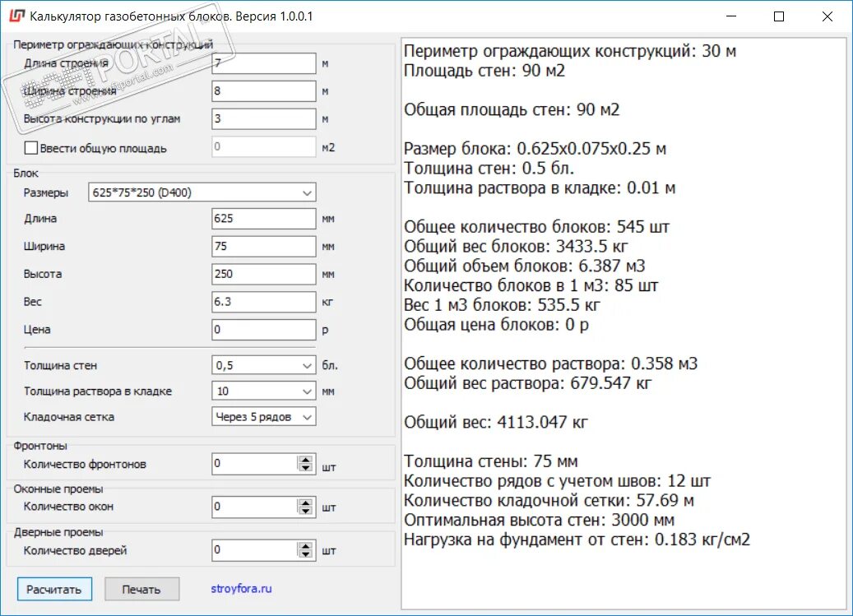Click the block 'Высота' field with 250
The image size is (853, 616).
coord(264,274)
